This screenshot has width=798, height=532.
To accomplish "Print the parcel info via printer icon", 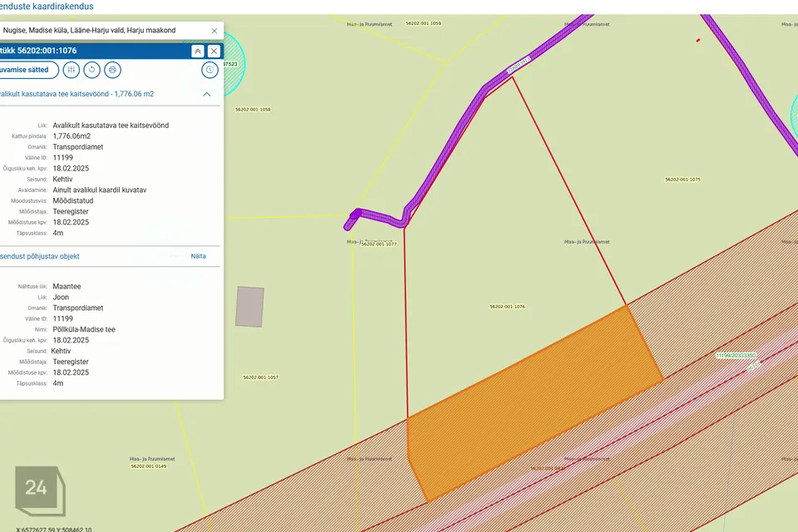I will tap(112, 70).
